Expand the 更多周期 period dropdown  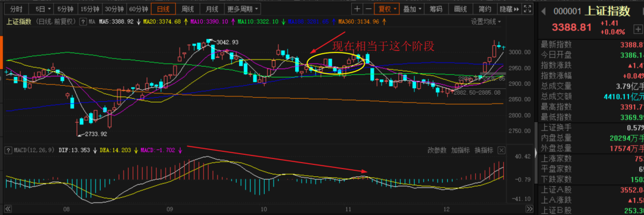[242, 8]
